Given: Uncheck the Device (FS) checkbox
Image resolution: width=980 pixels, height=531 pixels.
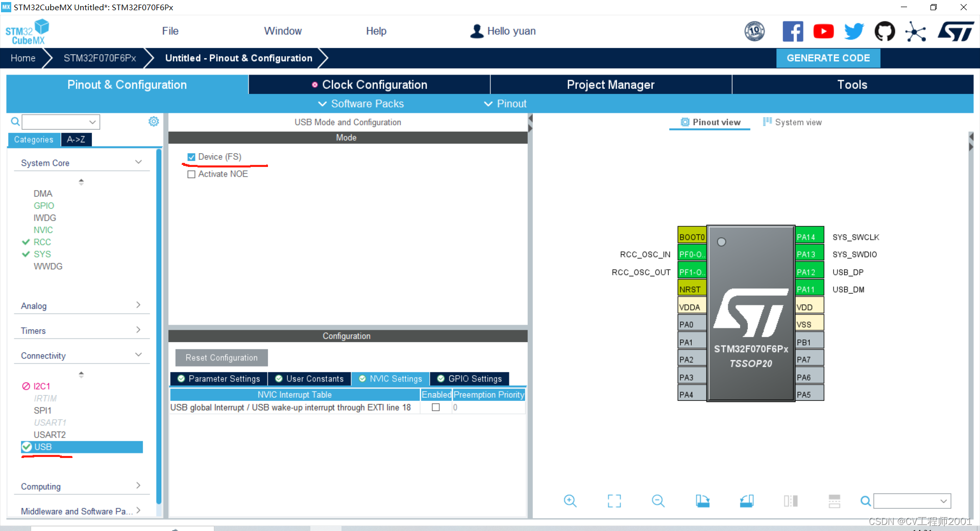Looking at the screenshot, I should coord(191,157).
